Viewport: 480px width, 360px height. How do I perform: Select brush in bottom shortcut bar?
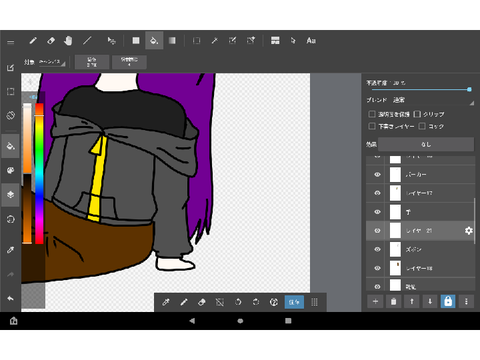[x=184, y=302]
